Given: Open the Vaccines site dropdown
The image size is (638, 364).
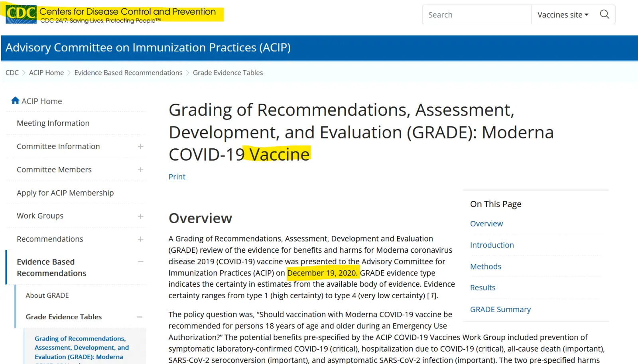Looking at the screenshot, I should coord(563,15).
